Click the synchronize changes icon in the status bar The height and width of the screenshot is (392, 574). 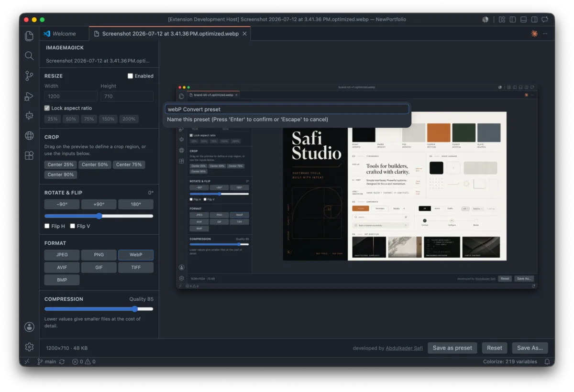(x=62, y=362)
